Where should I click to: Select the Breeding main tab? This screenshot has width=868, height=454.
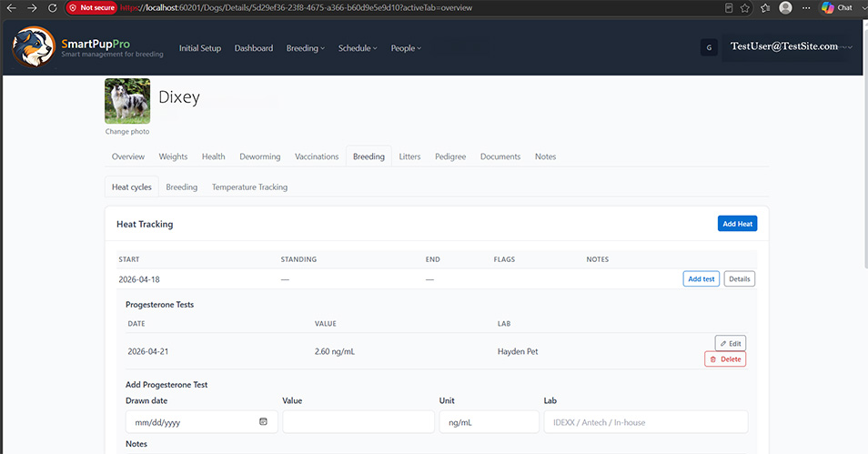click(368, 156)
